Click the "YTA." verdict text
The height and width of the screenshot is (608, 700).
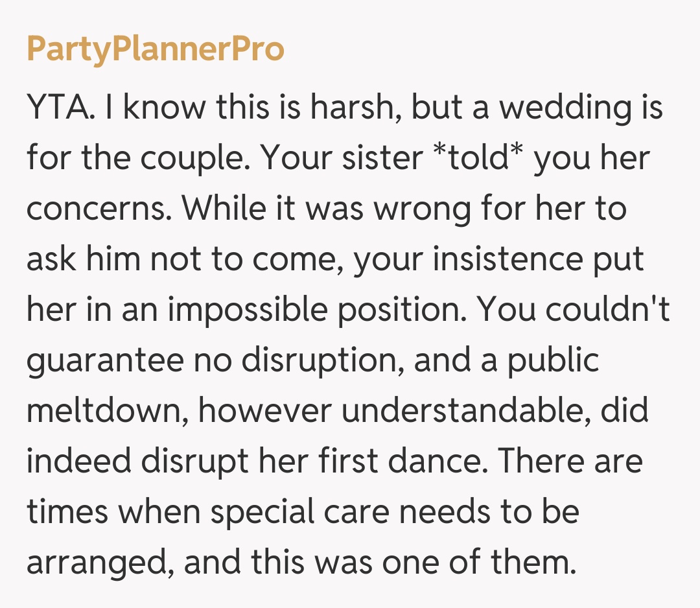pos(62,108)
